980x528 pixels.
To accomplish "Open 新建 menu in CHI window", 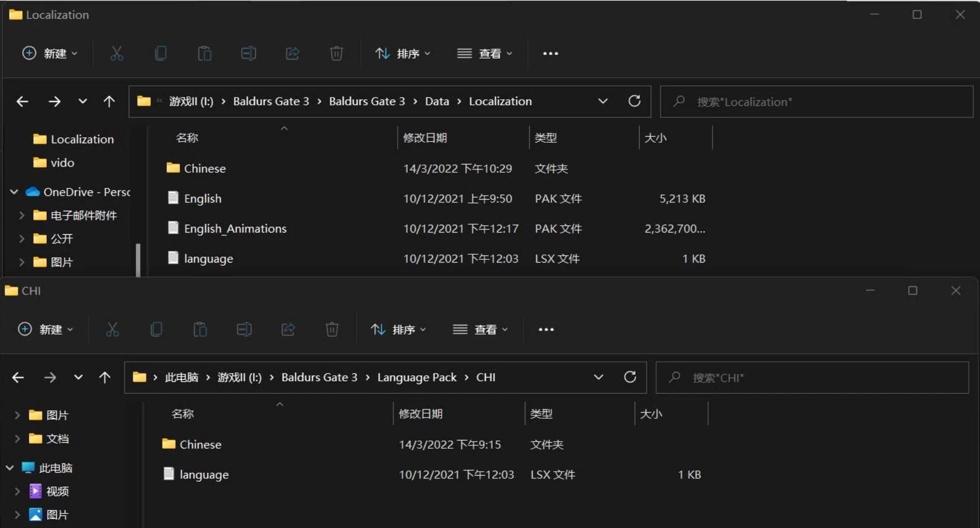I will point(45,330).
